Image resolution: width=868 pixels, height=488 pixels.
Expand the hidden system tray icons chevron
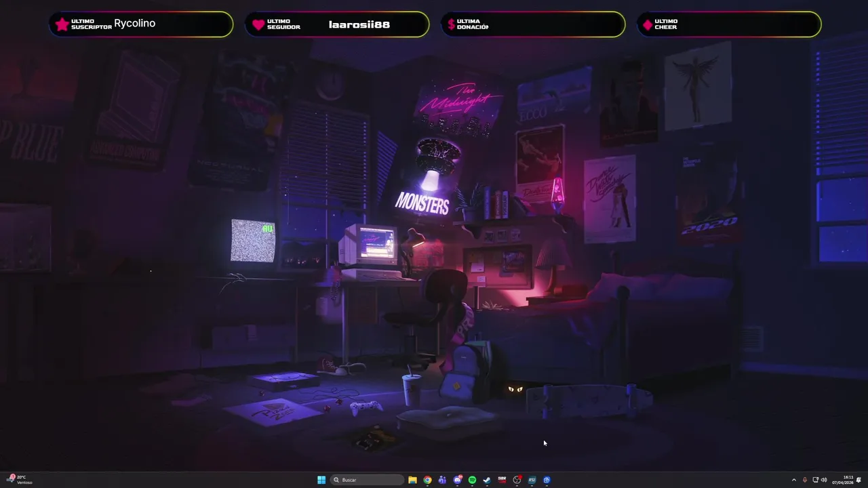(794, 480)
